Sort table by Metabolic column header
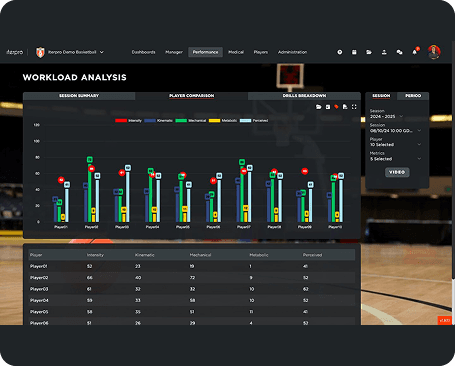The width and height of the screenshot is (455, 366). 259,255
